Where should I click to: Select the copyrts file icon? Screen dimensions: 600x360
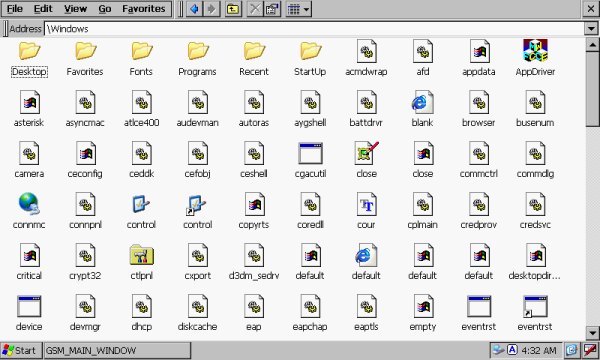pyautogui.click(x=254, y=204)
